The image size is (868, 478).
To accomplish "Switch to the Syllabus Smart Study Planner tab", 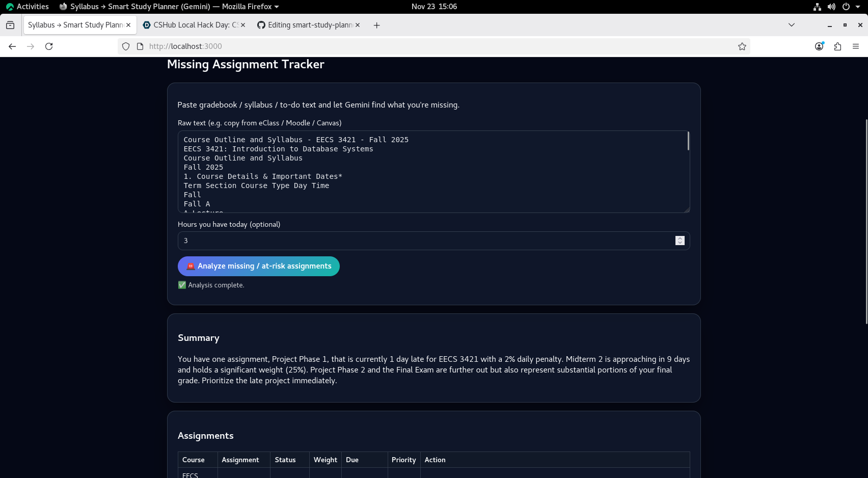I will (x=75, y=25).
